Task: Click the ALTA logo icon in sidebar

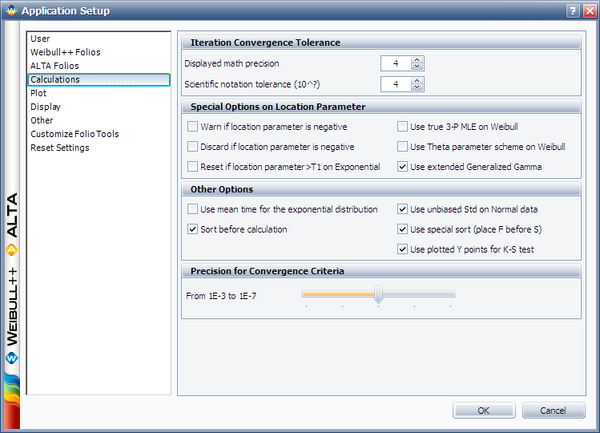Action: coord(12,251)
